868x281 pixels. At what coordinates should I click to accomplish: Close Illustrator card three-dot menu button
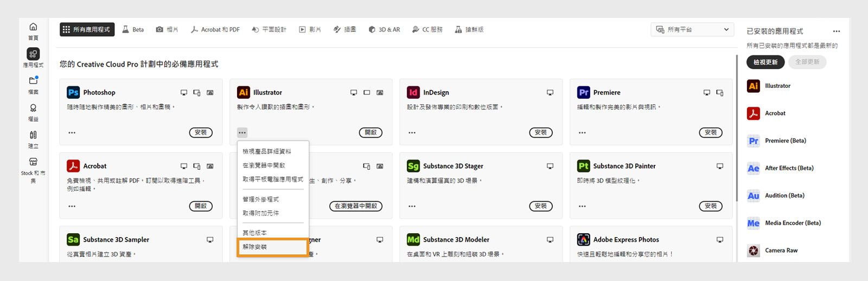point(242,132)
